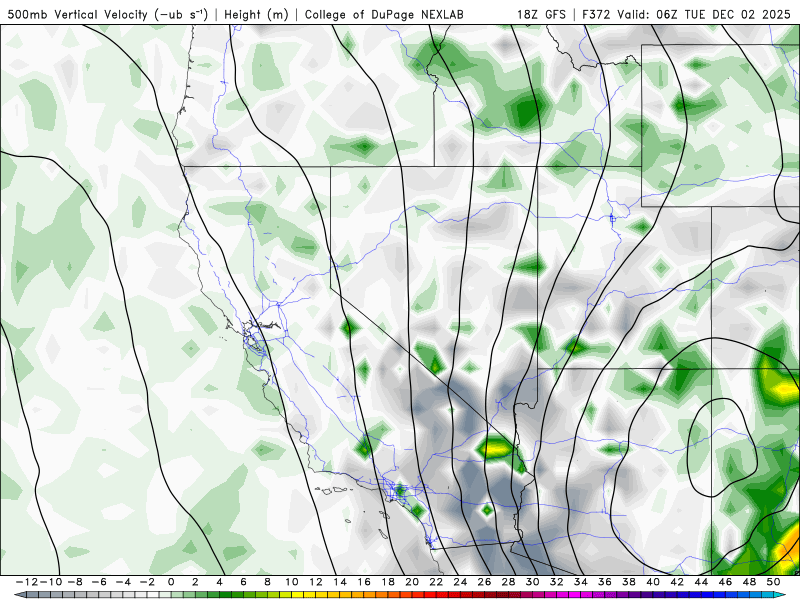Click the '30' value on the color scale
800x600 pixels.
coord(532,582)
